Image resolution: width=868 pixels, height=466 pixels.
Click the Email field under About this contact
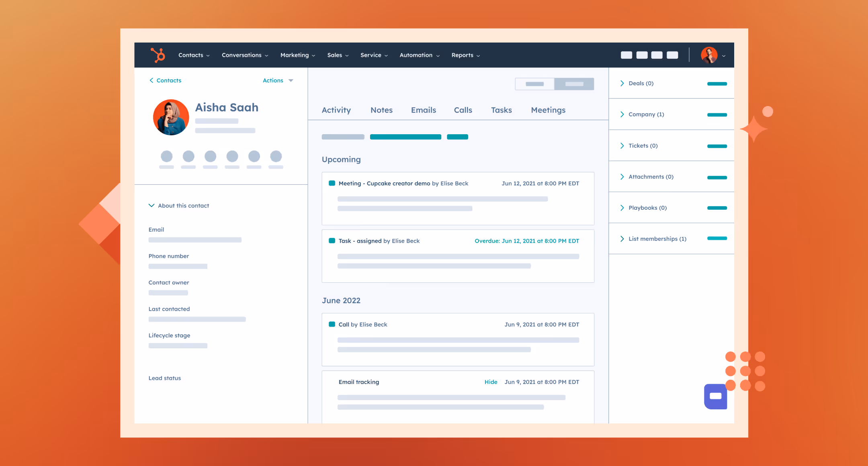point(194,239)
